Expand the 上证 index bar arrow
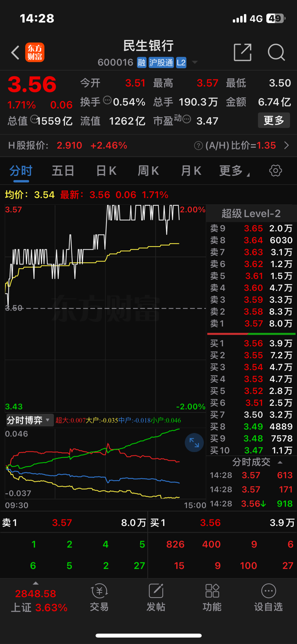Viewport: 297px width, 644px height. pos(36,583)
